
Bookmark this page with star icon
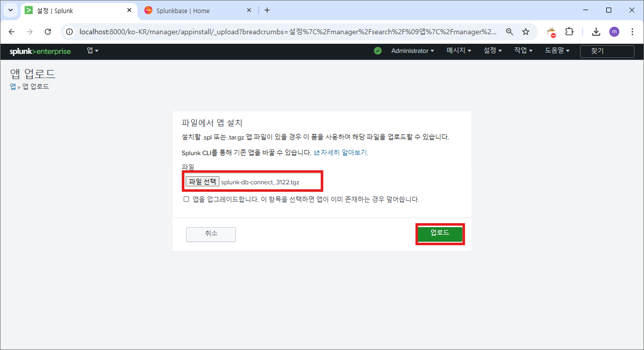coord(526,32)
